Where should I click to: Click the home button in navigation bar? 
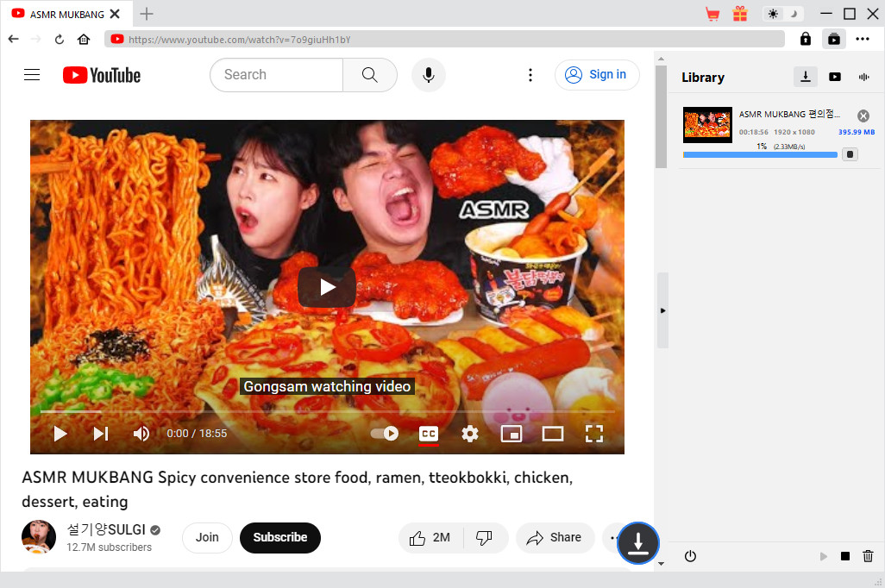(x=84, y=39)
